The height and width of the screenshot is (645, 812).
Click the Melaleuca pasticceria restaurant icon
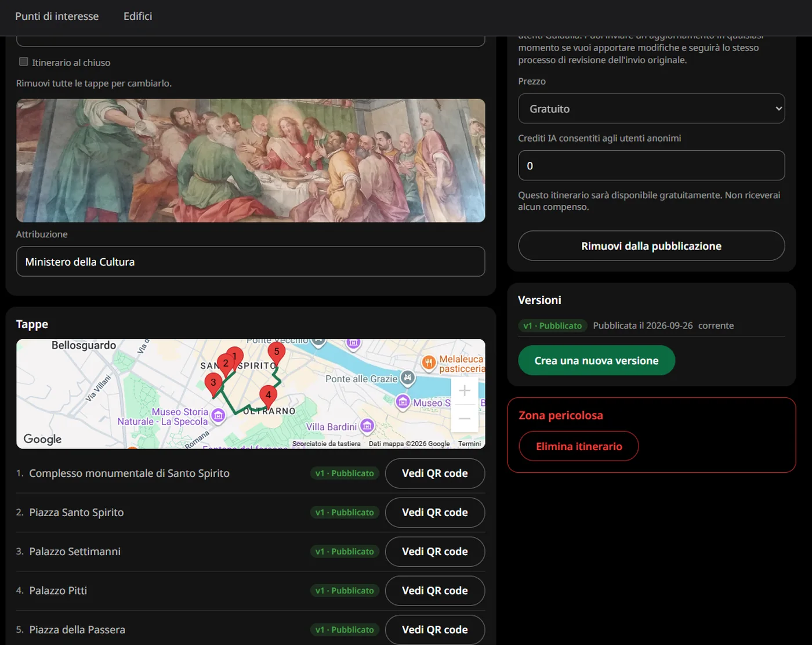429,363
